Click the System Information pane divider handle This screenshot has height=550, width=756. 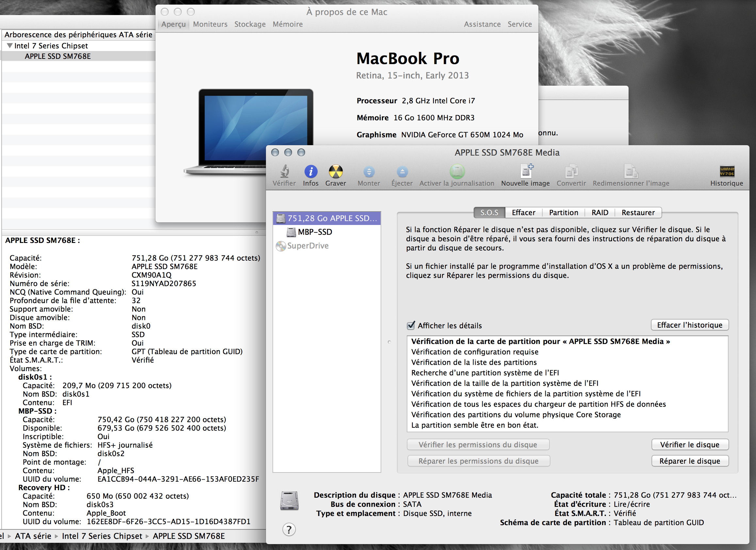point(257,232)
